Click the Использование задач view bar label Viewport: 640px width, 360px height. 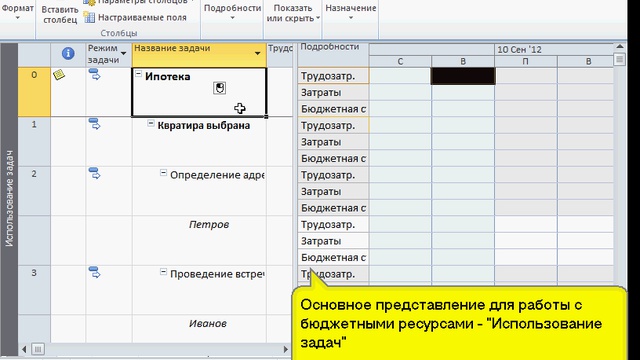pos(9,198)
